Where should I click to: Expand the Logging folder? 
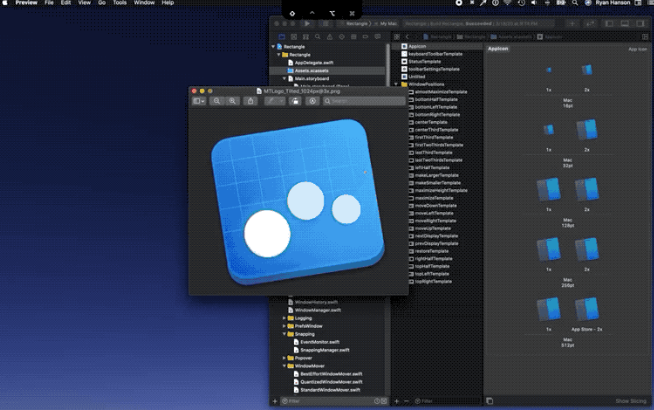[x=284, y=318]
